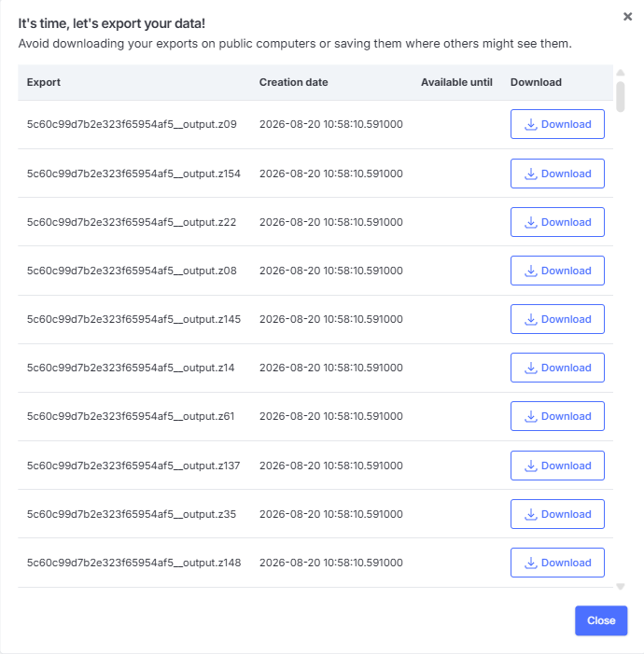The width and height of the screenshot is (644, 654).
Task: Click the export list scrollbar thumb
Action: [621, 97]
